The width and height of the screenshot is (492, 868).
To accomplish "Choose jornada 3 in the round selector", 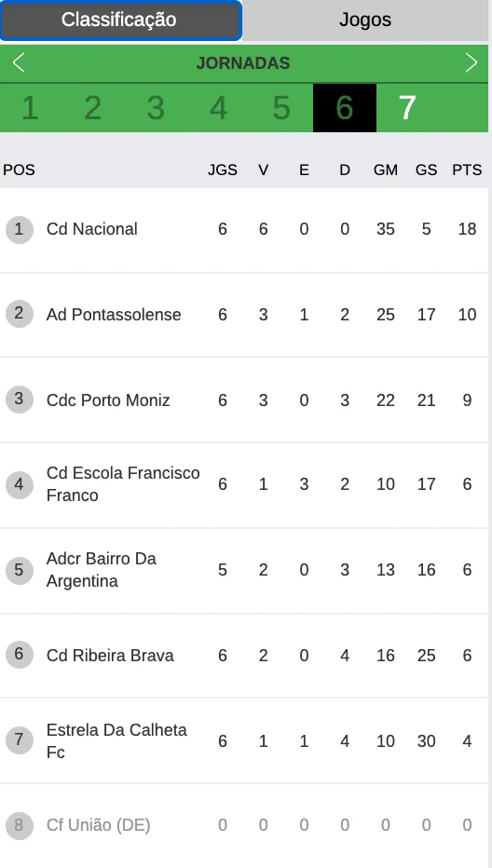I will [156, 108].
